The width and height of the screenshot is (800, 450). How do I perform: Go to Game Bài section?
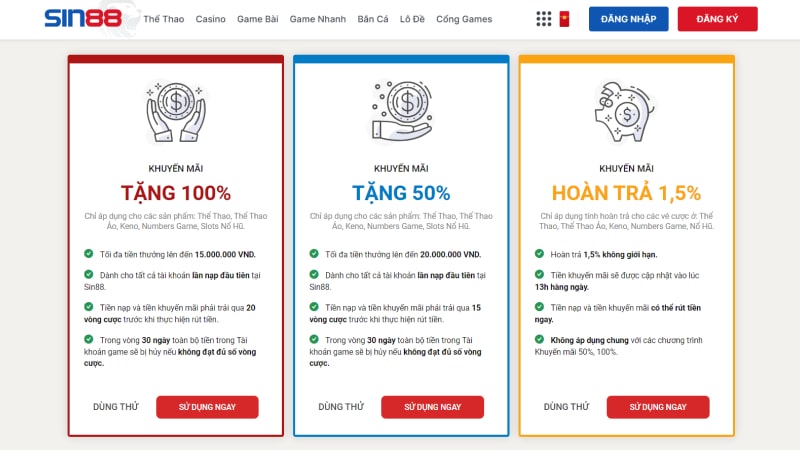click(258, 19)
